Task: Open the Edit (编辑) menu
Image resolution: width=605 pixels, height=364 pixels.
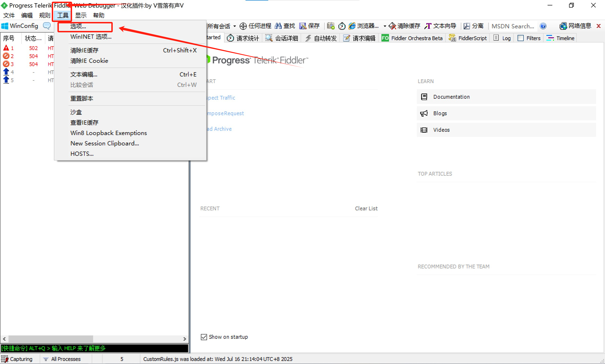Action: 27,15
